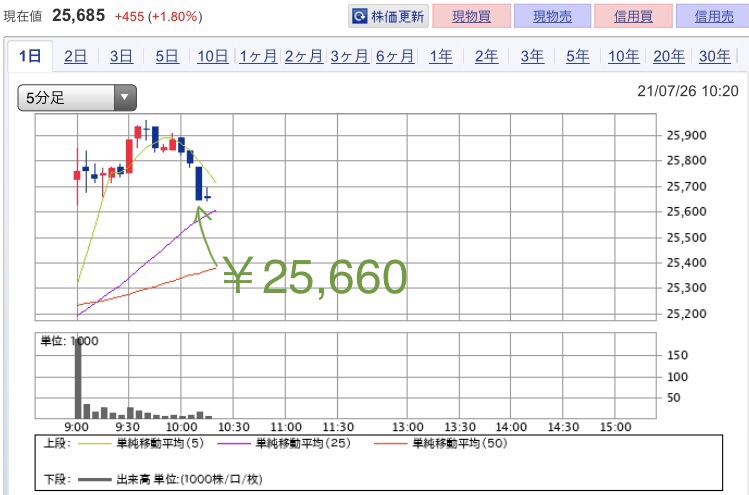Click the 出来高 volume legend entry
Image resolution: width=749 pixels, height=495 pixels.
tap(170, 479)
